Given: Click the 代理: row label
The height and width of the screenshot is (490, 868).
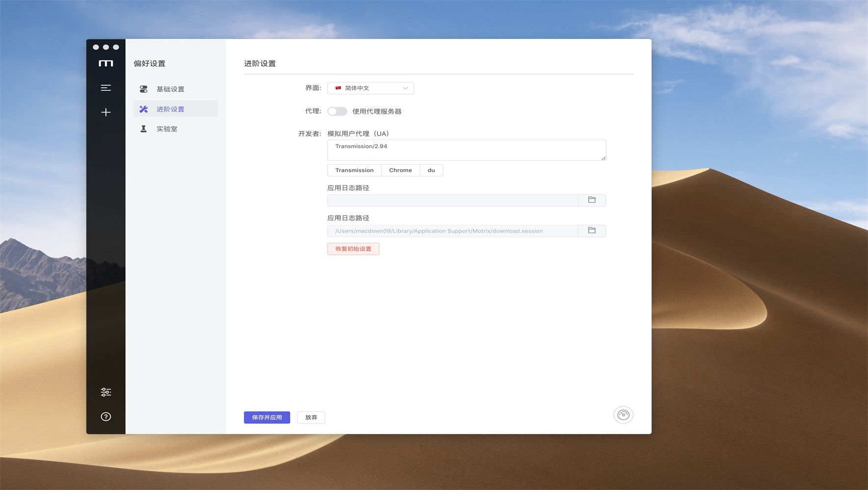Looking at the screenshot, I should click(313, 111).
